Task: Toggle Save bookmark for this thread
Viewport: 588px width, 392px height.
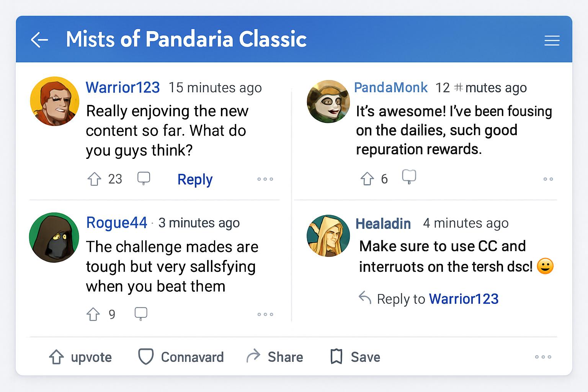Action: [355, 357]
